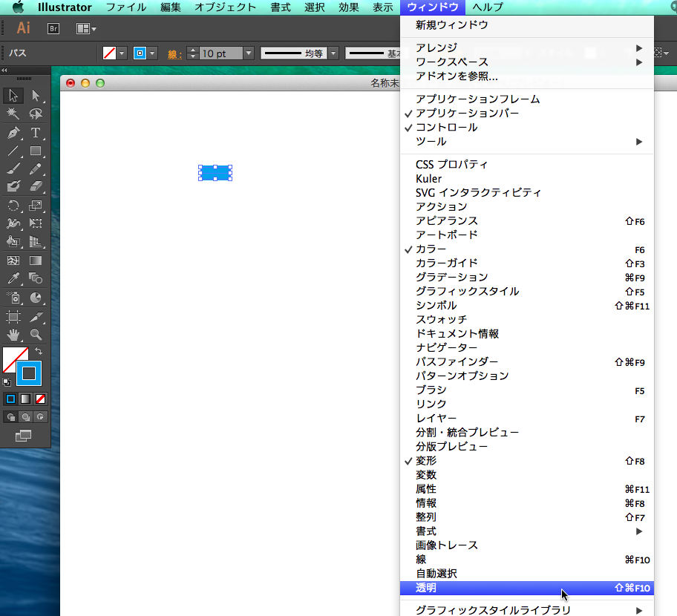Set None fill mode button
Screen dimensions: 677x616
tap(41, 399)
